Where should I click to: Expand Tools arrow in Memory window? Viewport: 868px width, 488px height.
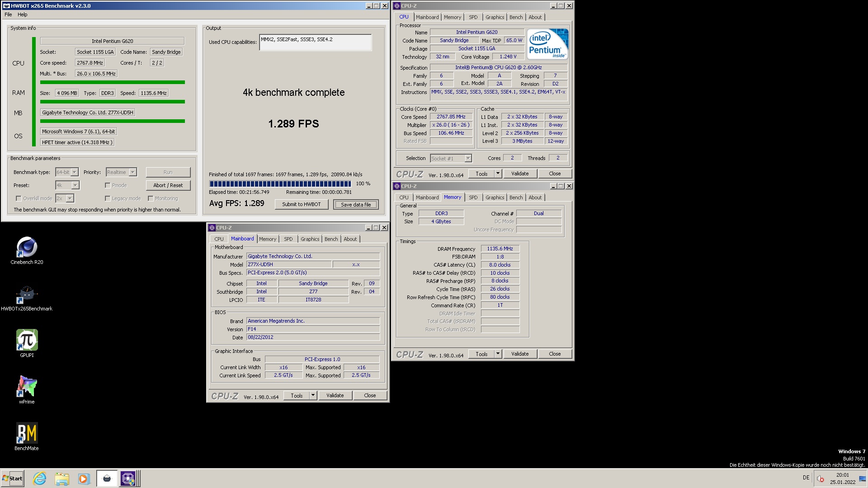coord(498,354)
